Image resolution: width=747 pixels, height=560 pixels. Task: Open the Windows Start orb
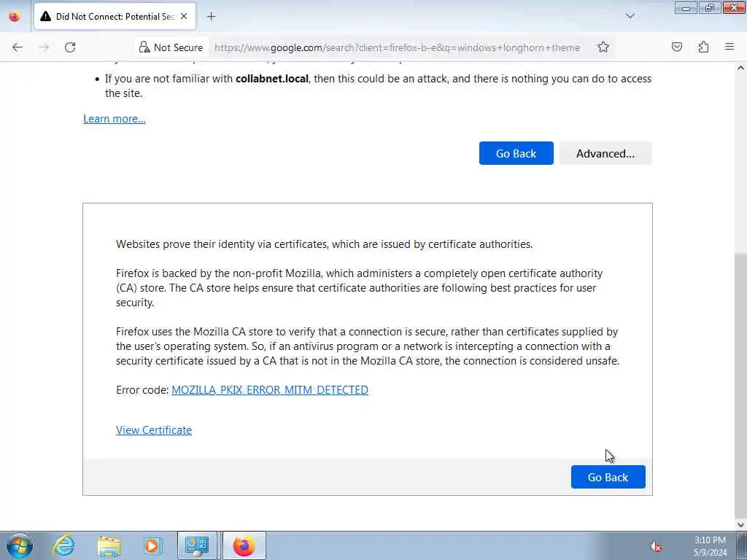pyautogui.click(x=20, y=545)
